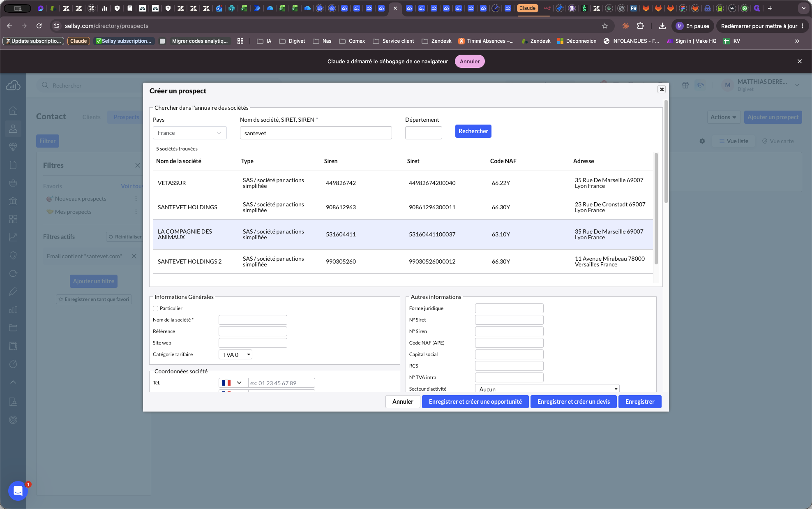Viewport: 812px width, 509px height.
Task: Select the SANTEVET HOLDINGS 2 row
Action: pyautogui.click(x=403, y=261)
